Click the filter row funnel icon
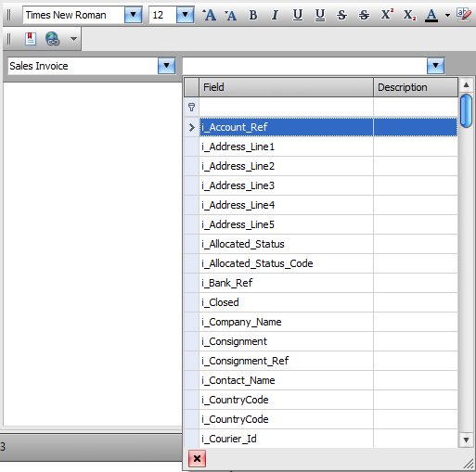 click(191, 108)
